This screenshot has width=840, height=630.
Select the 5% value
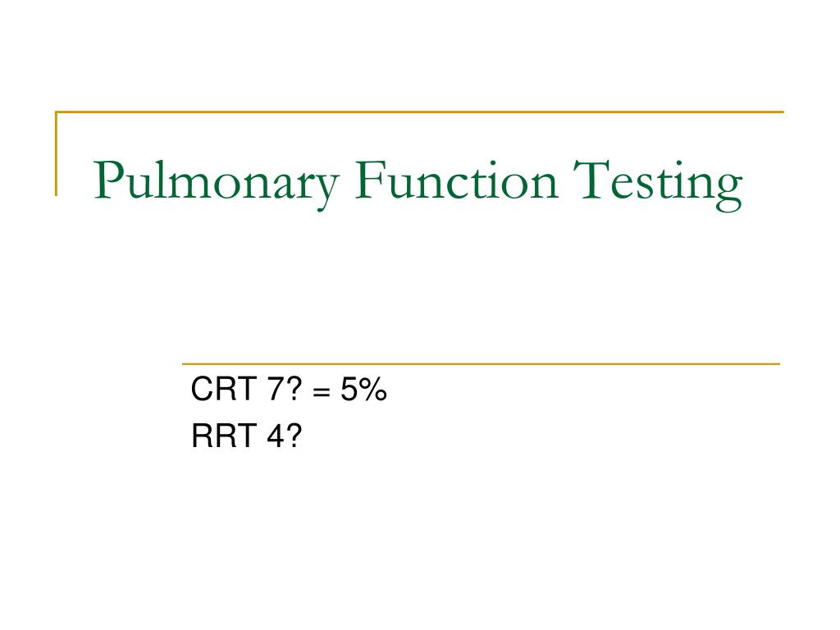pos(363,389)
